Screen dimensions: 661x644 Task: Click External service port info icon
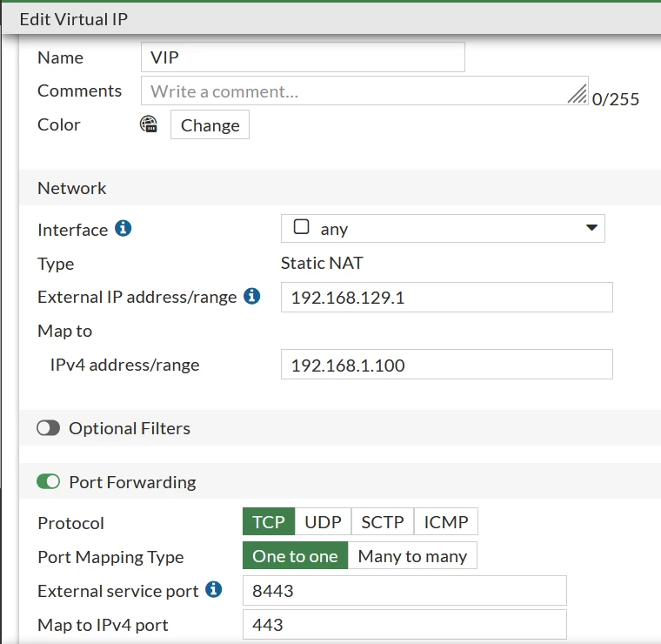tap(213, 589)
